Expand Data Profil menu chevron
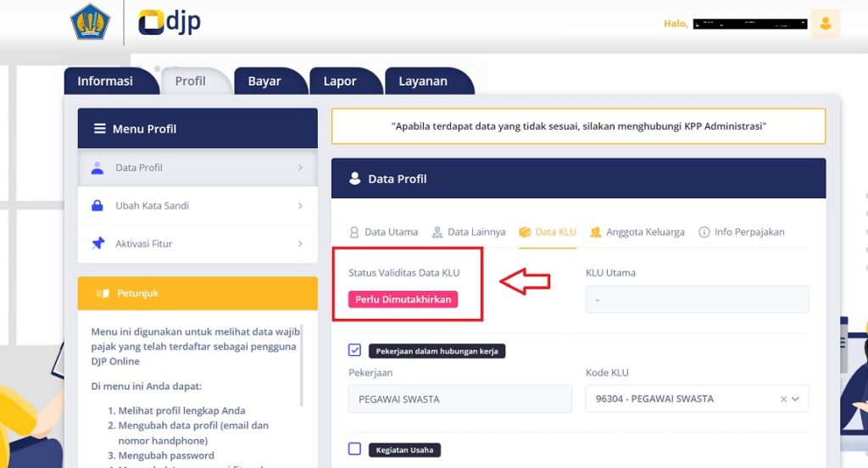This screenshot has width=868, height=468. [300, 168]
